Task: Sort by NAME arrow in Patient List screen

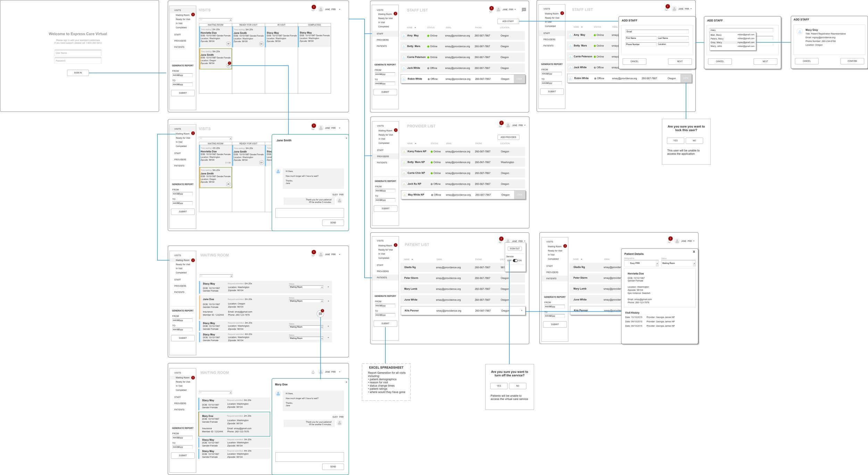Action: [412, 259]
